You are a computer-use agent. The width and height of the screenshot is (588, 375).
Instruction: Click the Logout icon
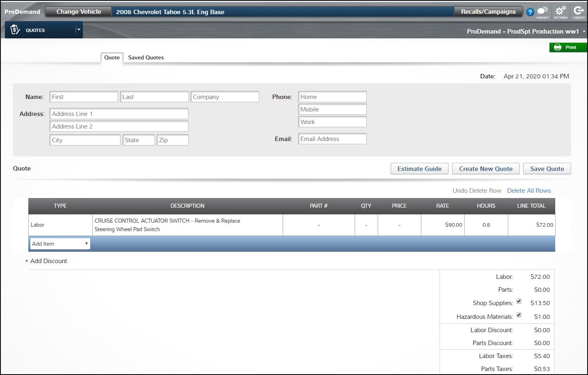pyautogui.click(x=579, y=11)
